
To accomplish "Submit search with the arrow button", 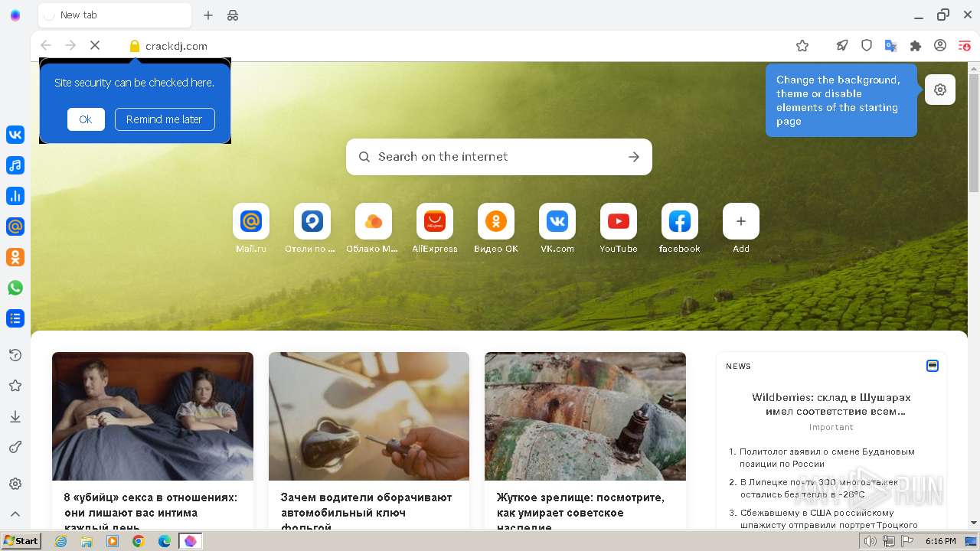I will [634, 157].
